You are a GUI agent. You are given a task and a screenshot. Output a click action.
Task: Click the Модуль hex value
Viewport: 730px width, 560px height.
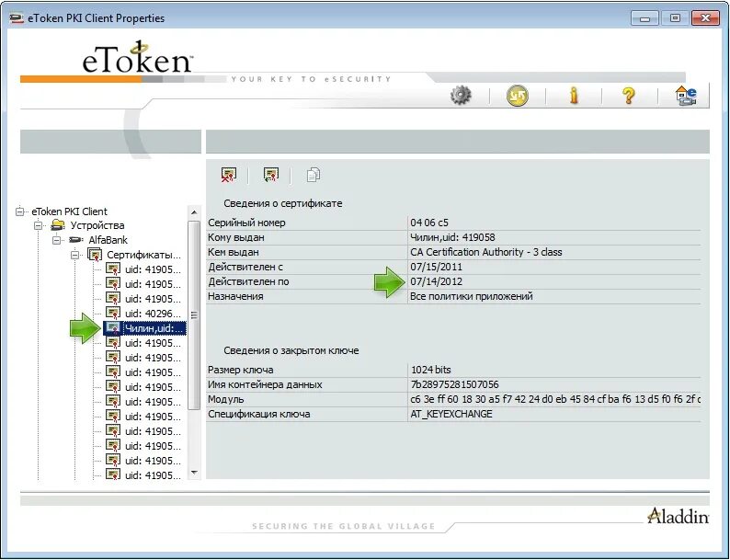tap(555, 399)
